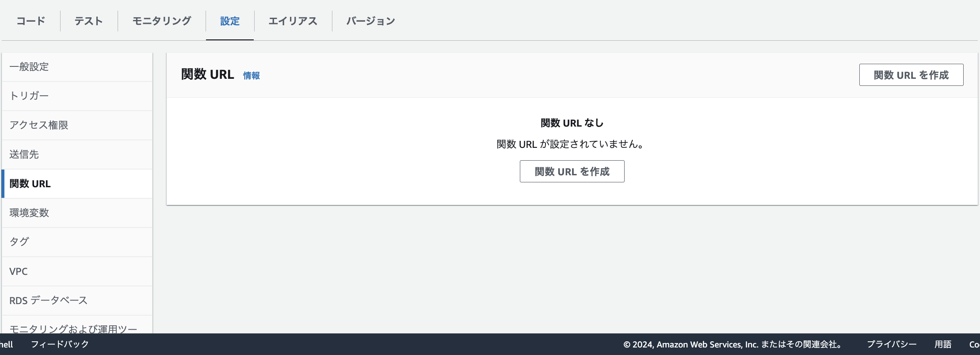Go to the エイリアス tab
Image resolution: width=980 pixels, height=355 pixels.
[x=293, y=21]
